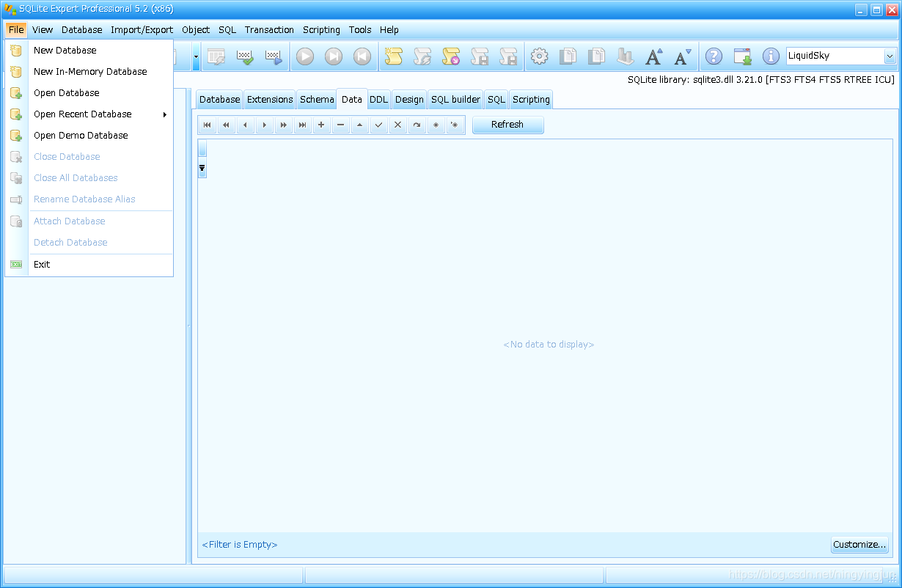Delete record with the minus button
Image resolution: width=902 pixels, height=588 pixels.
click(340, 125)
